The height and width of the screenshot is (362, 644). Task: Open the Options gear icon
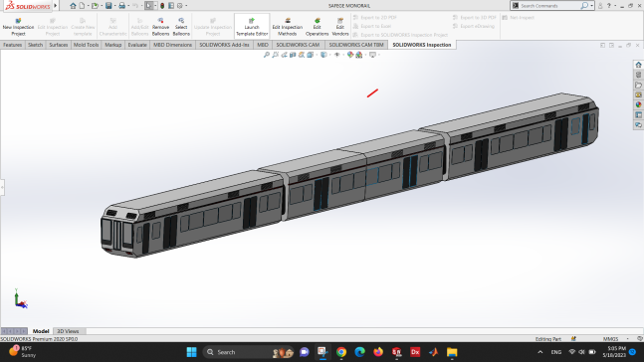coord(180,6)
